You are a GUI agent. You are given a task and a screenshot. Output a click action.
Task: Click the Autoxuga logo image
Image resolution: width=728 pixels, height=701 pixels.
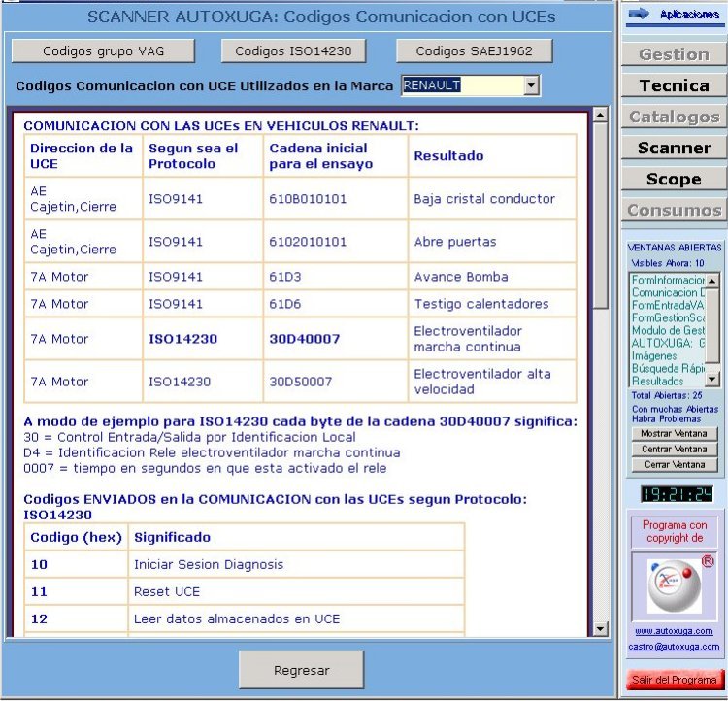click(675, 586)
